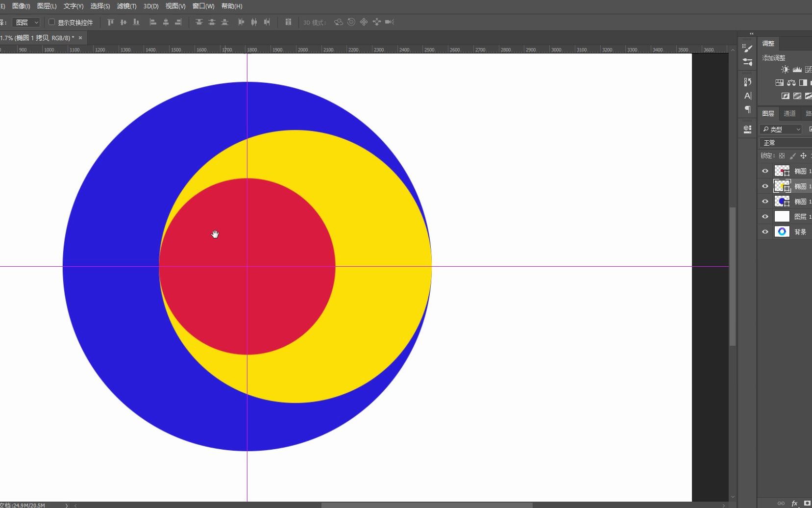Open the collapsed 3D panel icon
Image resolution: width=812 pixels, height=508 pixels.
[x=747, y=129]
